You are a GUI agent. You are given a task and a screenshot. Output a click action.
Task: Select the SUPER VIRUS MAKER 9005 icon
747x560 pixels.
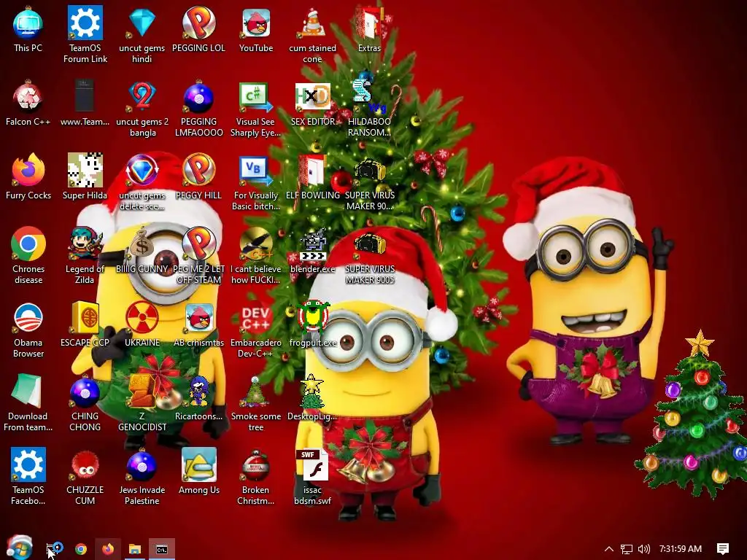(369, 256)
